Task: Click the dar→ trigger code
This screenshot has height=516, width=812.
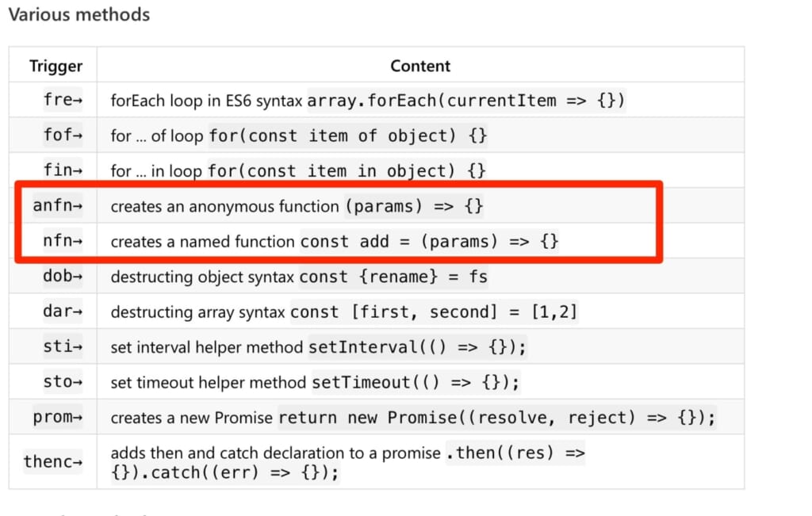Action: pyautogui.click(x=63, y=311)
